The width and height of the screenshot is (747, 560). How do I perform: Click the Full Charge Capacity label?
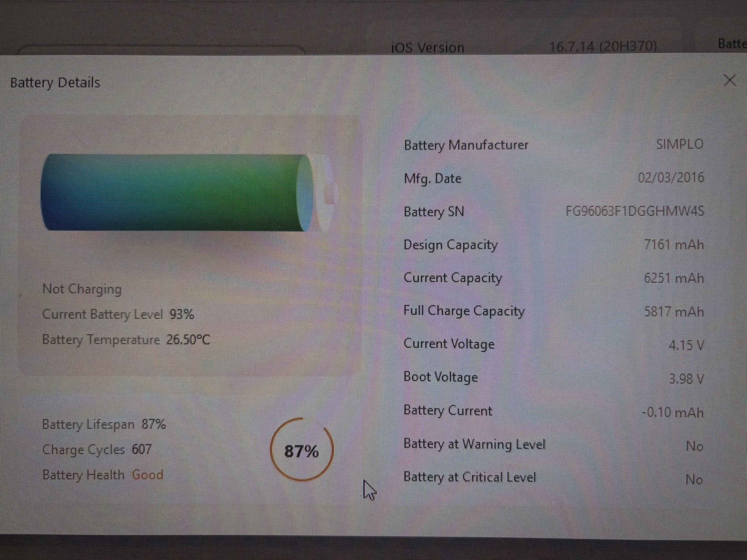coord(464,311)
